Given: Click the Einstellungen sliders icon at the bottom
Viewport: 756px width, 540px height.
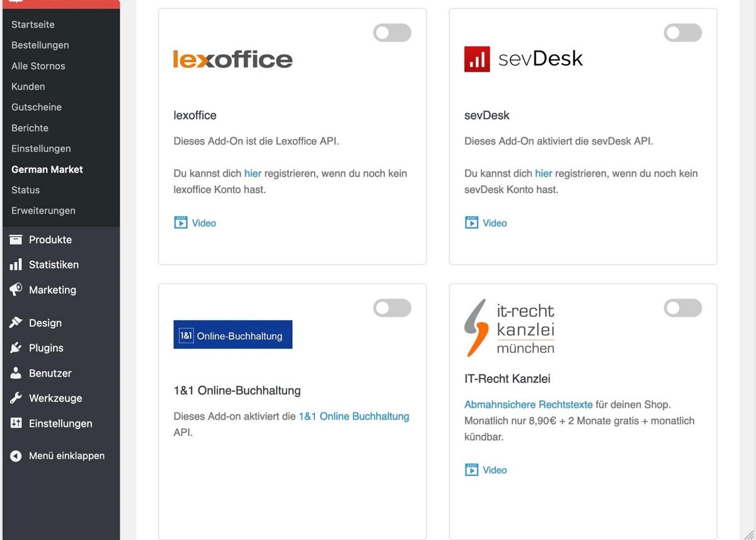Looking at the screenshot, I should 16,423.
